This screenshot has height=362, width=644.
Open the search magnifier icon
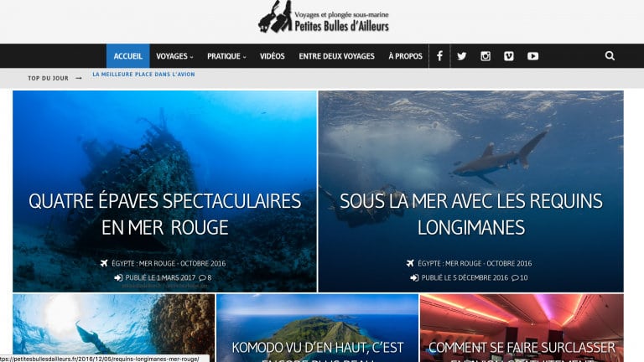coord(610,56)
